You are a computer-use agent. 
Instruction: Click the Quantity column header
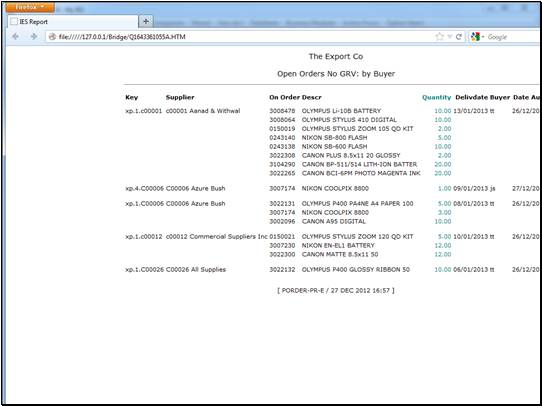[x=437, y=97]
